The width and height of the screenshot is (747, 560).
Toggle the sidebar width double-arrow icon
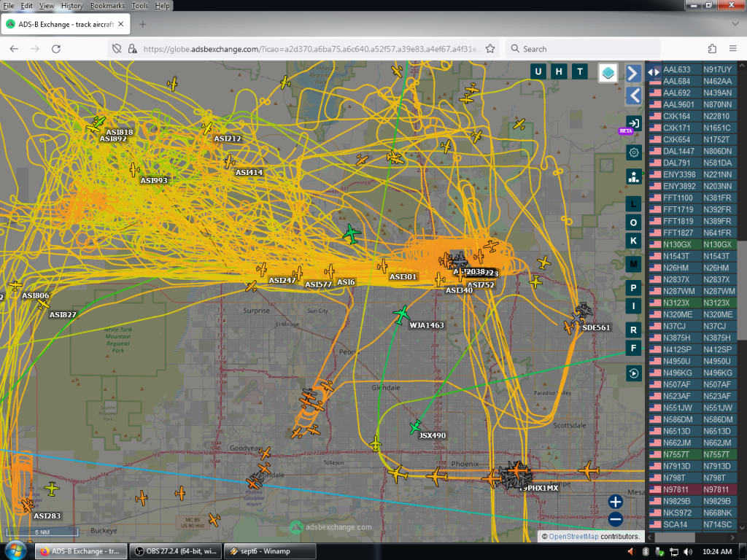[x=654, y=72]
